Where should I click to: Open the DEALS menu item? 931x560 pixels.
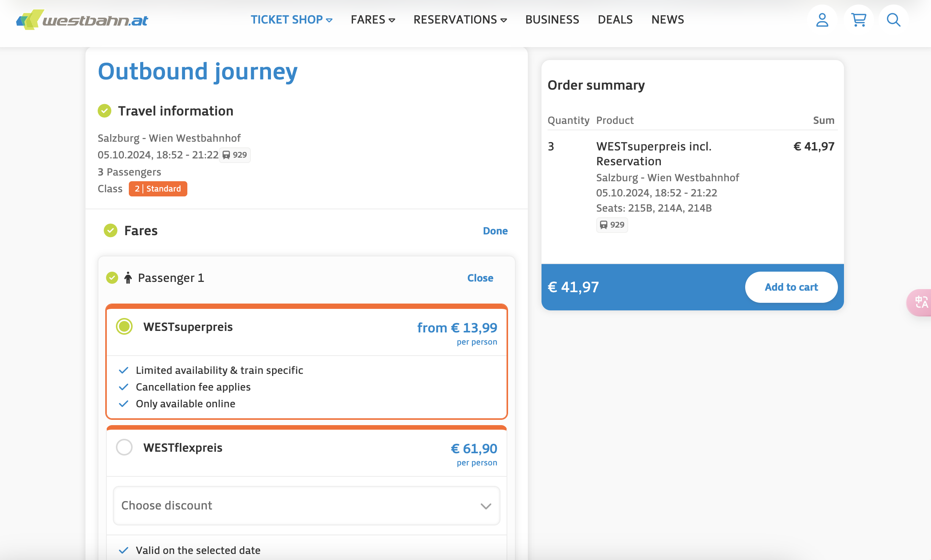tap(615, 20)
